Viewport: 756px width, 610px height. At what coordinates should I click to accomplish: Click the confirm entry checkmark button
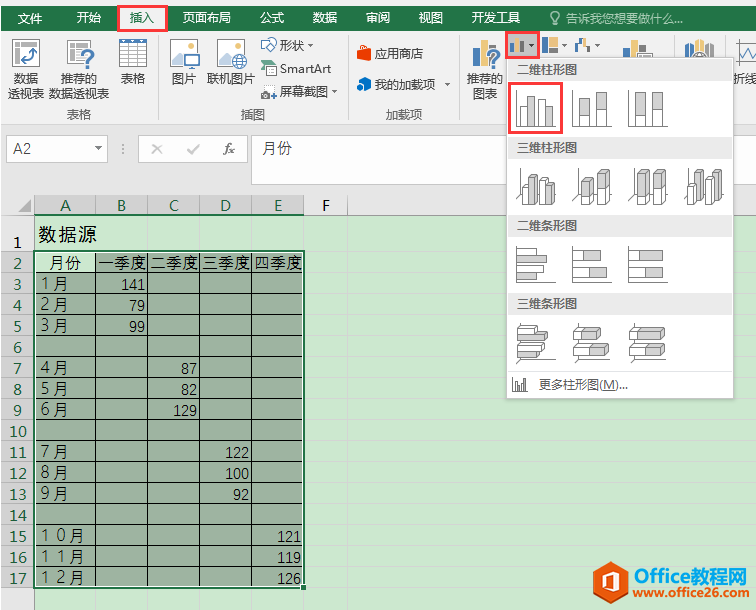pyautogui.click(x=193, y=149)
